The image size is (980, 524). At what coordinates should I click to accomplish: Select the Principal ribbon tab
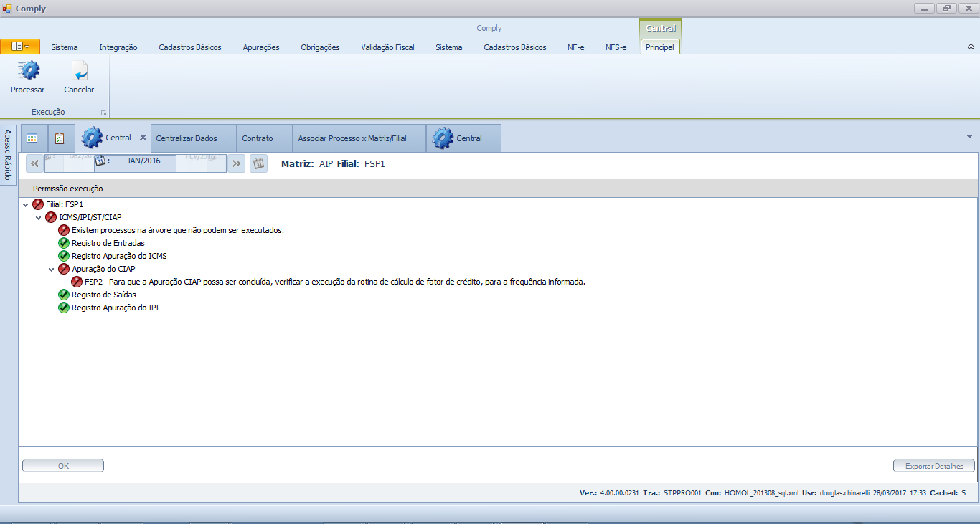(660, 47)
